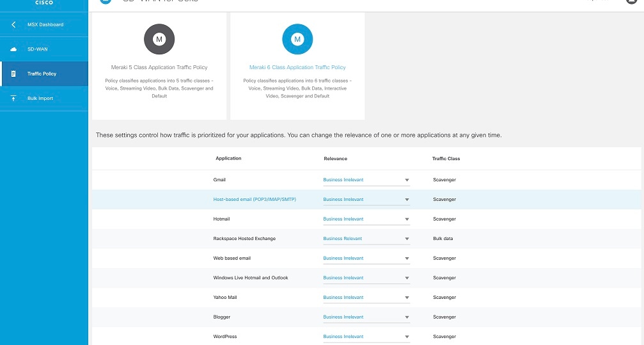The height and width of the screenshot is (345, 644).
Task: Click the Scavenger value in Yahoo Mail row
Action: click(444, 297)
